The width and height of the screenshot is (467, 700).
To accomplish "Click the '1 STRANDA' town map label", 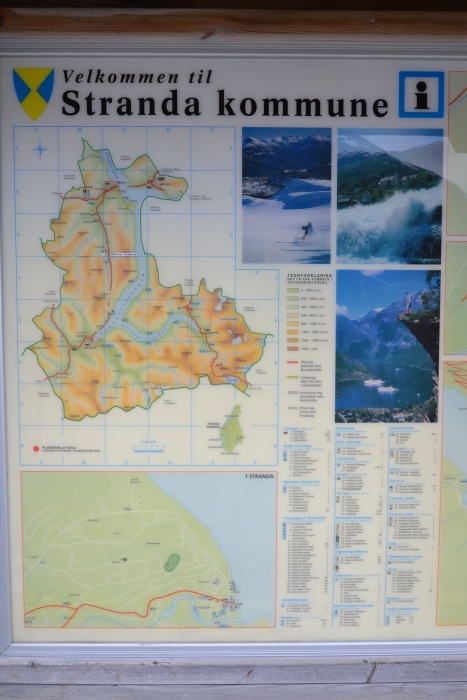I will click(259, 476).
